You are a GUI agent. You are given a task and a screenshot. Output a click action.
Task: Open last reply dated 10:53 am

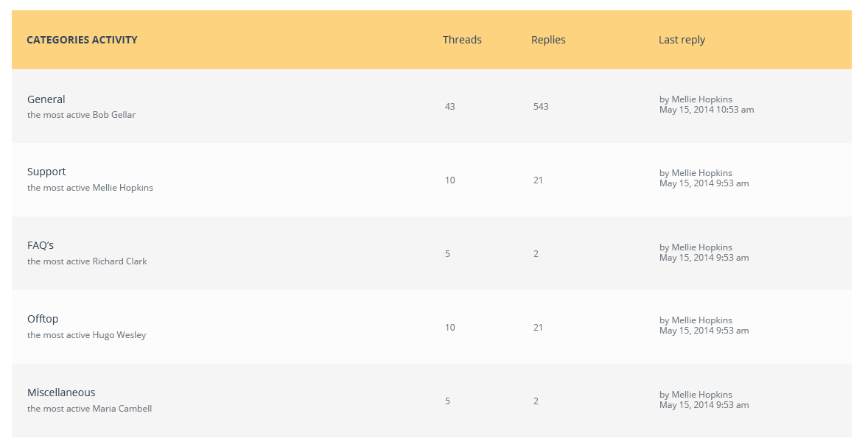(707, 110)
